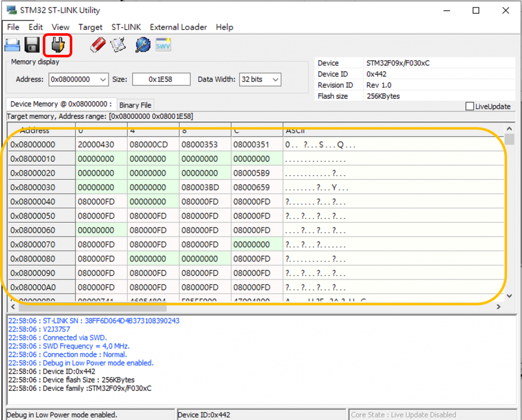Screen dimensions: 522x420
Task: Open the File menu
Action: coord(13,27)
